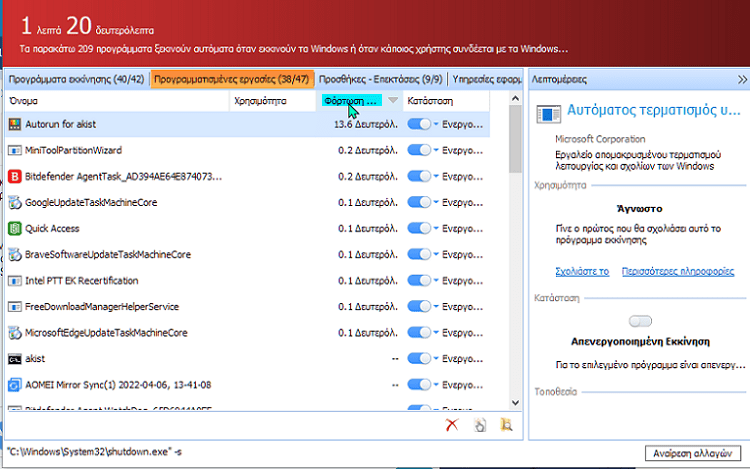Select the Quick Access row name
Viewport: 750px width, 469px height.
coord(52,229)
